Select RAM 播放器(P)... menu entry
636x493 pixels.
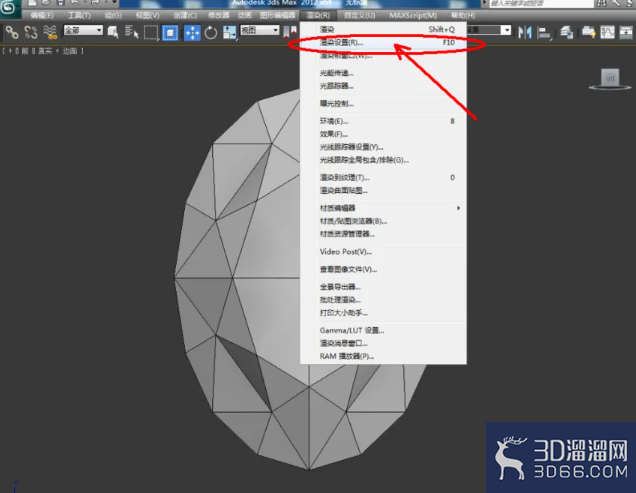(383, 356)
